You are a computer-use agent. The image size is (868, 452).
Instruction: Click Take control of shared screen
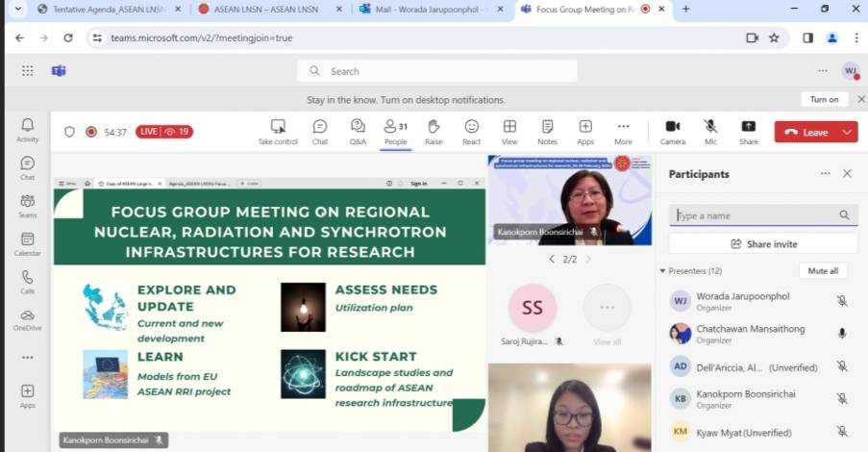(278, 131)
